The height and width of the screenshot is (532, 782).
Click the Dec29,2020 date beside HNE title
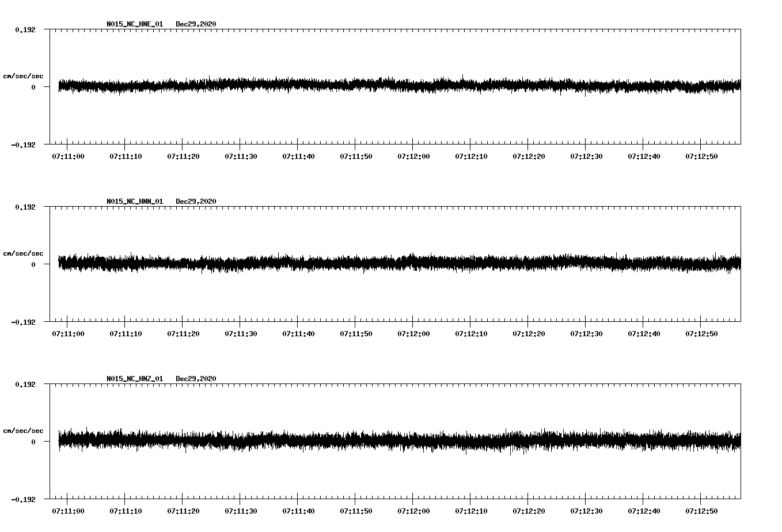click(x=196, y=24)
